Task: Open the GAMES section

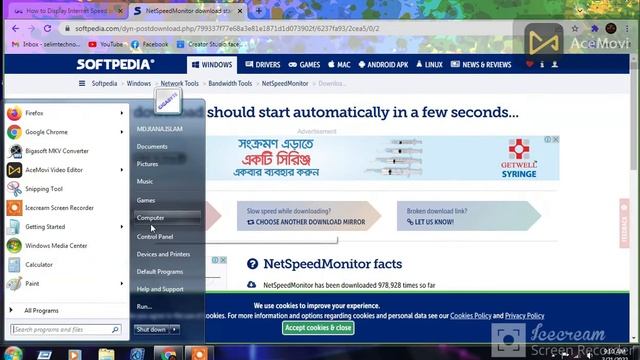Action: tap(304, 65)
